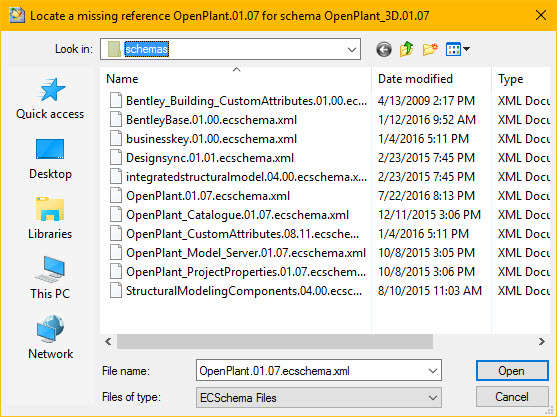Open the View Menu icon
This screenshot has height=417, width=557.
[458, 49]
